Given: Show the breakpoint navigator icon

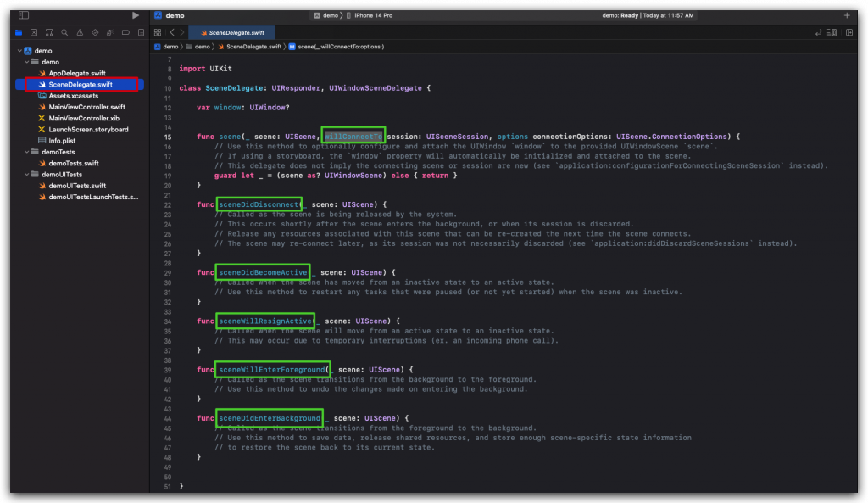Looking at the screenshot, I should click(x=125, y=33).
